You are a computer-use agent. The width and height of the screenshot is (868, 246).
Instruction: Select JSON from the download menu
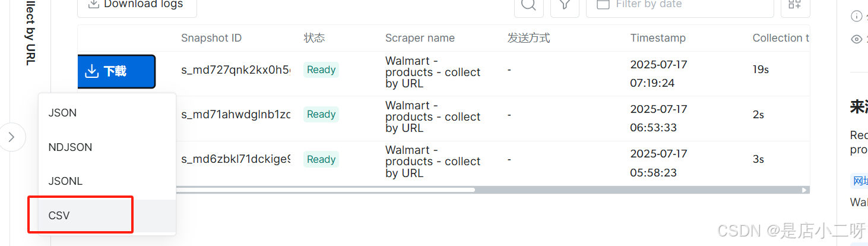coord(62,113)
